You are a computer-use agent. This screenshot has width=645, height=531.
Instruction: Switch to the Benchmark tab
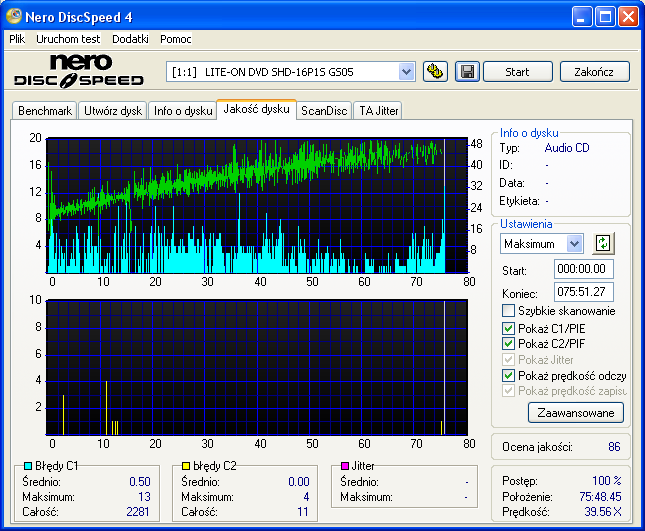pyautogui.click(x=45, y=111)
